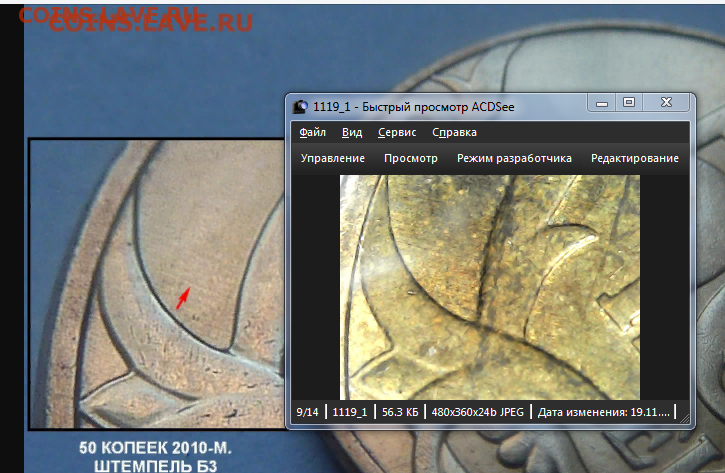Click the window resize grip corner
Viewport: 725px width, 473px height.
coord(685,419)
